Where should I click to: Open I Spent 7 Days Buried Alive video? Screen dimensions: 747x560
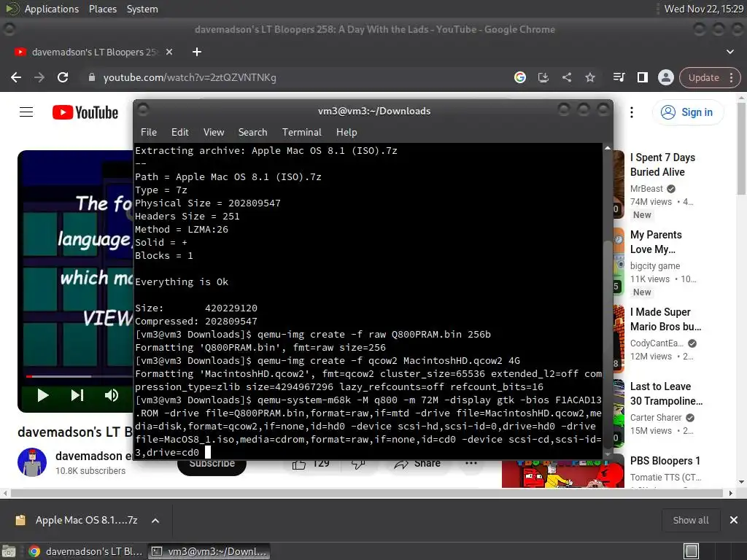pyautogui.click(x=662, y=165)
